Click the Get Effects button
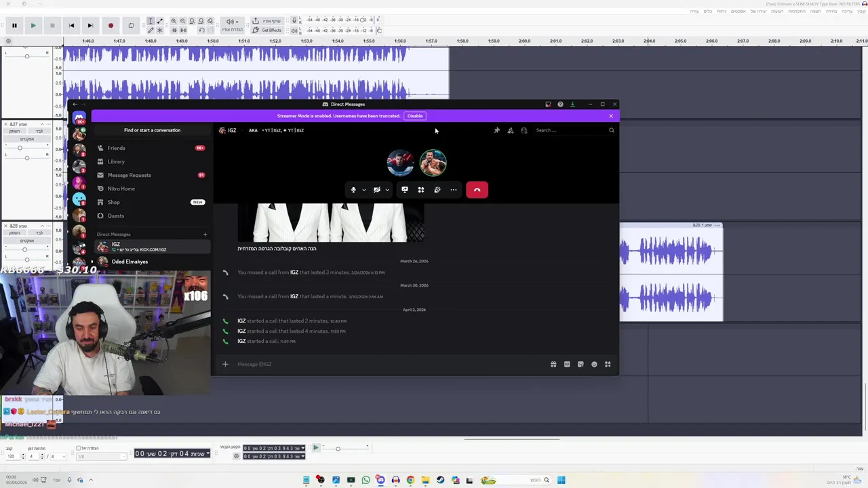Viewport: 868px width, 488px height. [x=268, y=30]
